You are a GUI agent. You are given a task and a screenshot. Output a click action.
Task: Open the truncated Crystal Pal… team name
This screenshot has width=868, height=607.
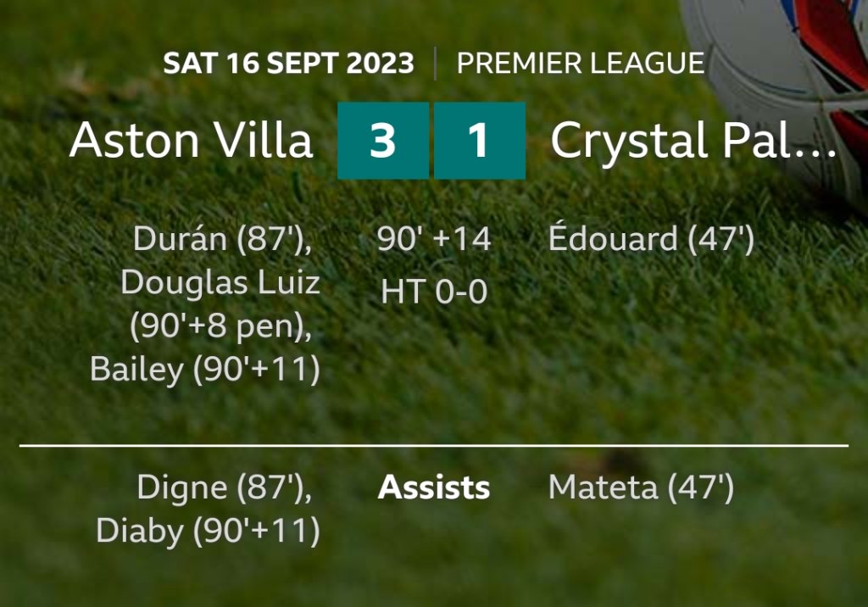693,141
